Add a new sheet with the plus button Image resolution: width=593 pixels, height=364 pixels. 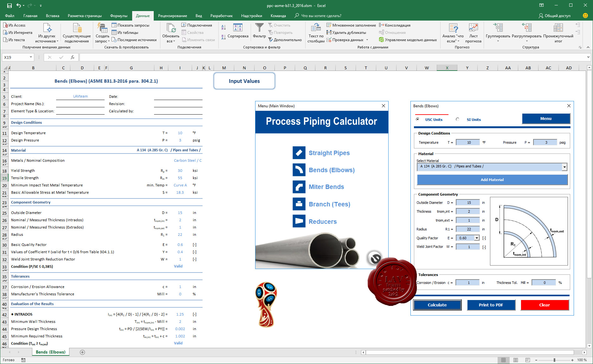[x=82, y=352]
